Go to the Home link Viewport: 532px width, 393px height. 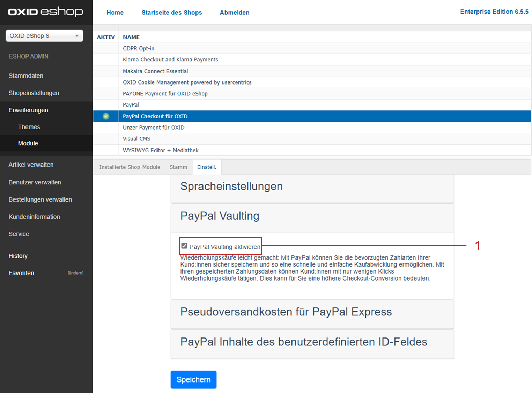[x=115, y=13]
